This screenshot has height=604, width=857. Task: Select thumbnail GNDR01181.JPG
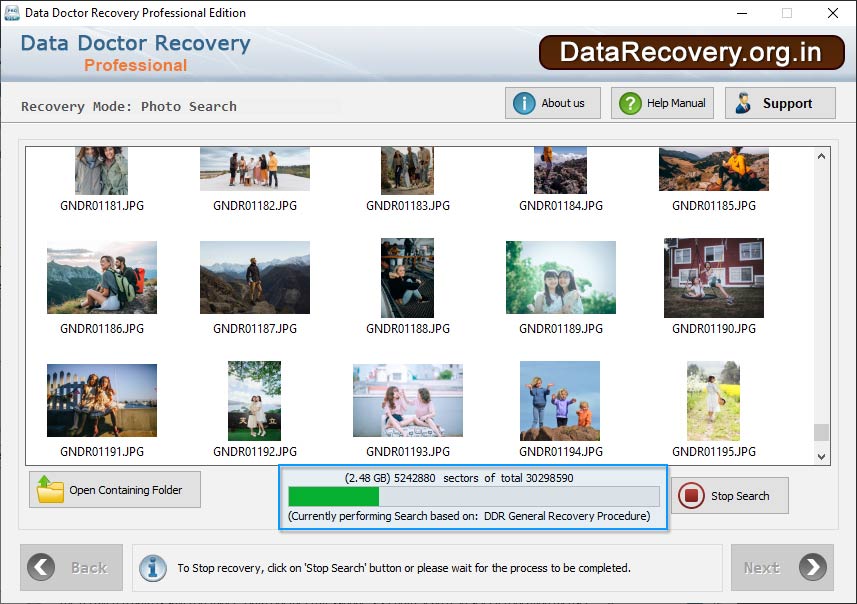tap(102, 171)
